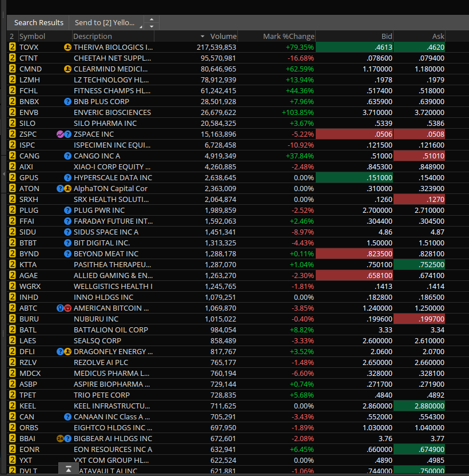Click the blue question icon beside BEYOND MEAT INC
Screen dimensions: 469x476
(67, 254)
